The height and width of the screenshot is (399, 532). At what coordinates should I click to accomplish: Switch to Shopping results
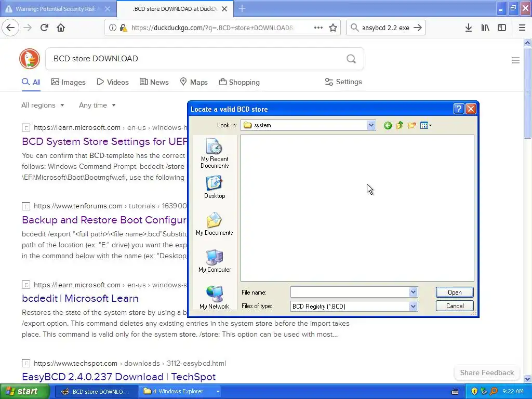pos(239,82)
